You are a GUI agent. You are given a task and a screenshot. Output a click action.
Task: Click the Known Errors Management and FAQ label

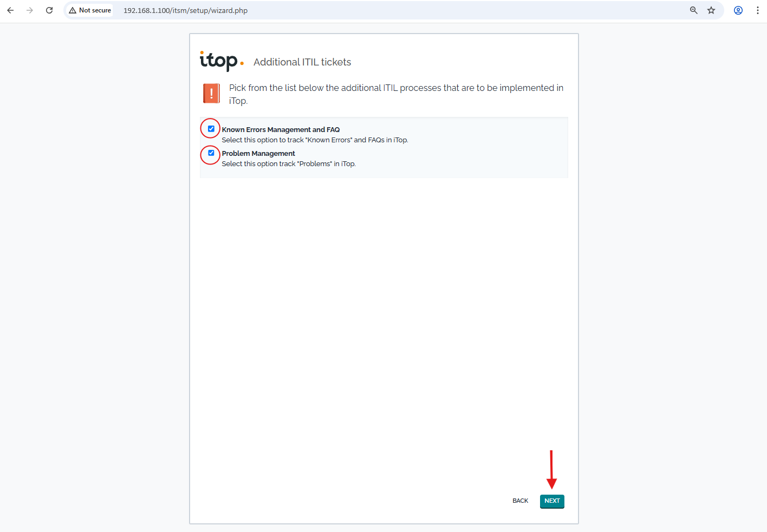281,130
